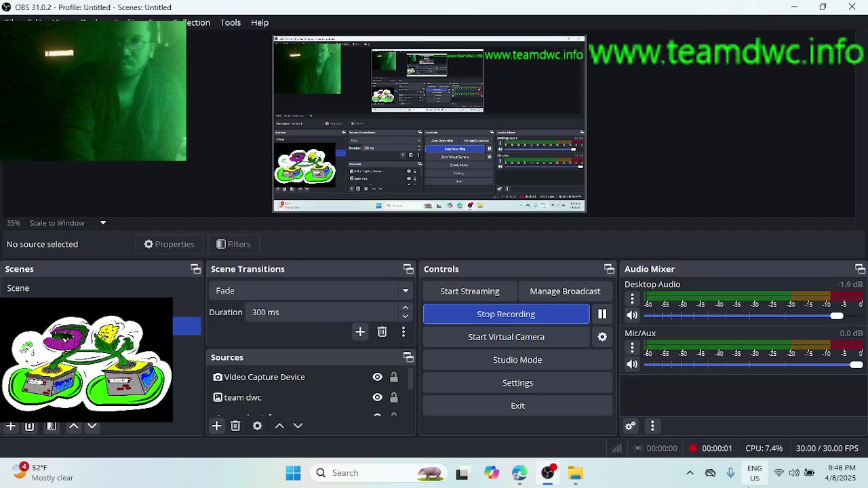
Task: Open the Fade transition dropdown
Action: (311, 291)
